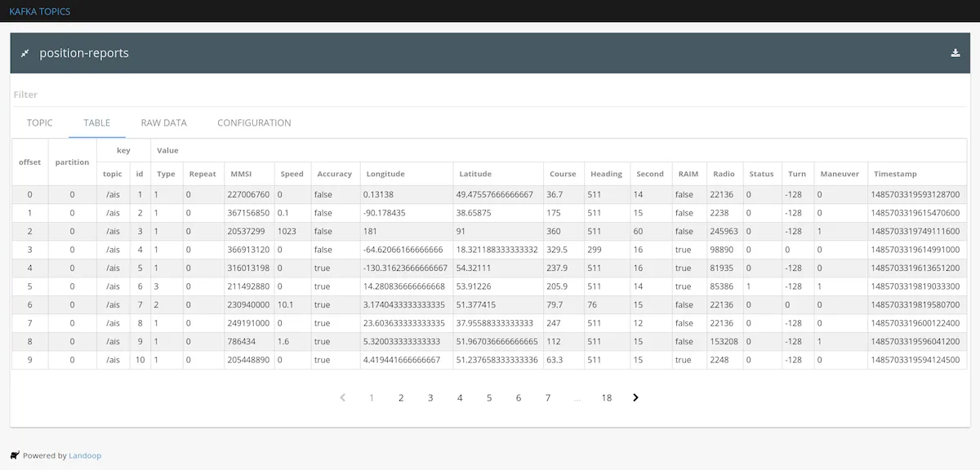Switch to the CONFIGURATION tab
Image resolution: width=980 pixels, height=470 pixels.
click(x=254, y=122)
